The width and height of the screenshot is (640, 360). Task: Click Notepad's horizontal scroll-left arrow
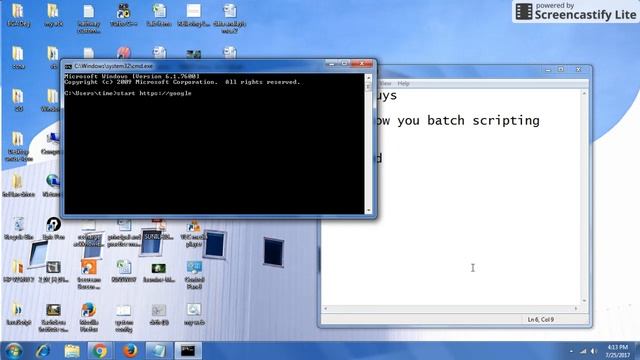(x=325, y=309)
